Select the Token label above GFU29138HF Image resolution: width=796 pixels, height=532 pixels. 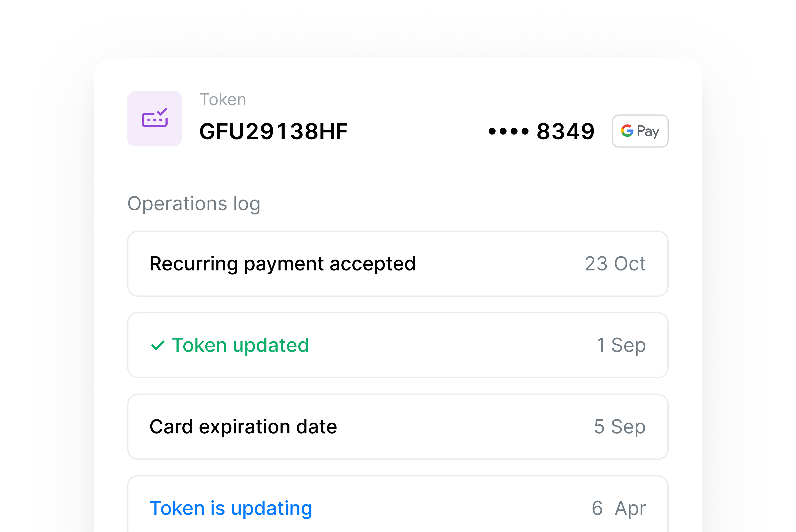[x=222, y=99]
